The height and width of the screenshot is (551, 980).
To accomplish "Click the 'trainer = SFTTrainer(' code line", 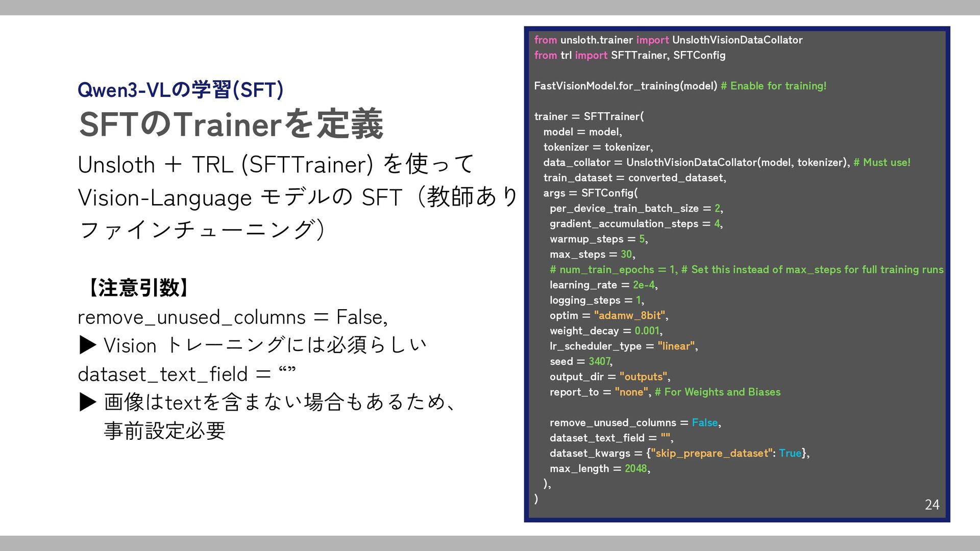I will click(589, 116).
